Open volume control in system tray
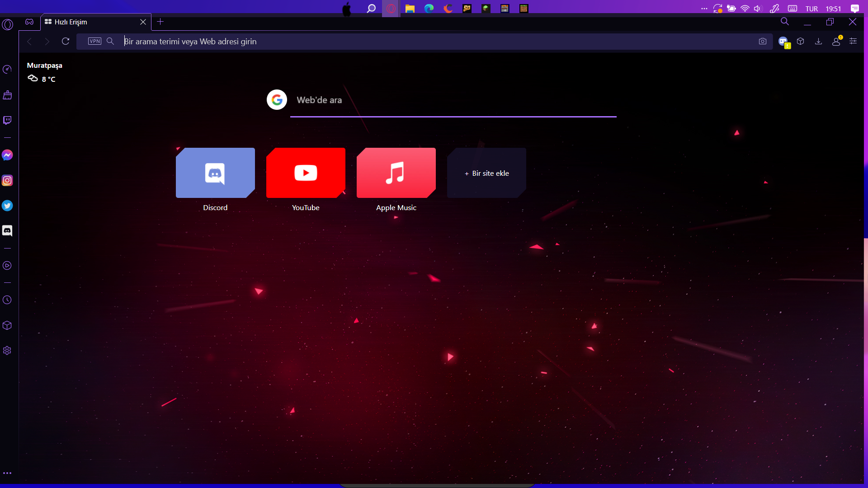This screenshot has width=868, height=488. click(758, 9)
